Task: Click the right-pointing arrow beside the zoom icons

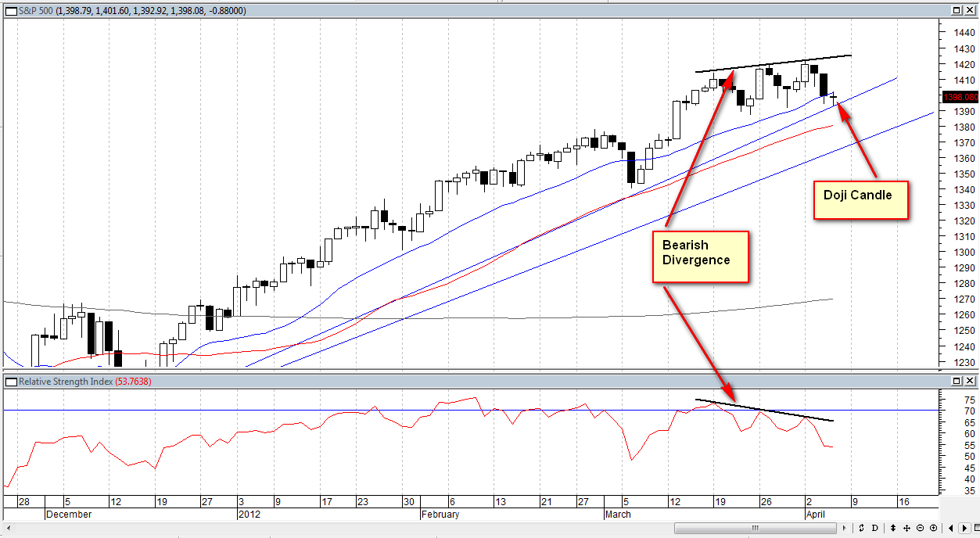Action: (x=964, y=528)
